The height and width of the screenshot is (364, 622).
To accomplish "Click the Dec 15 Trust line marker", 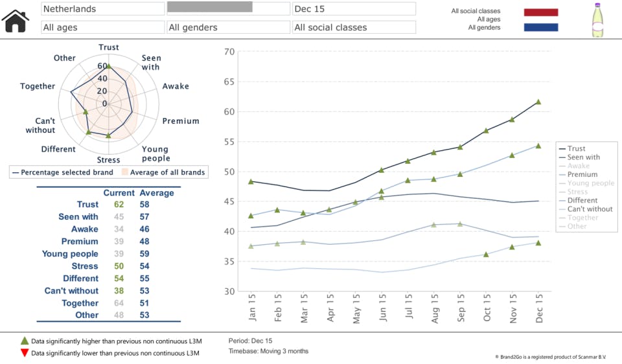I will coord(538,102).
